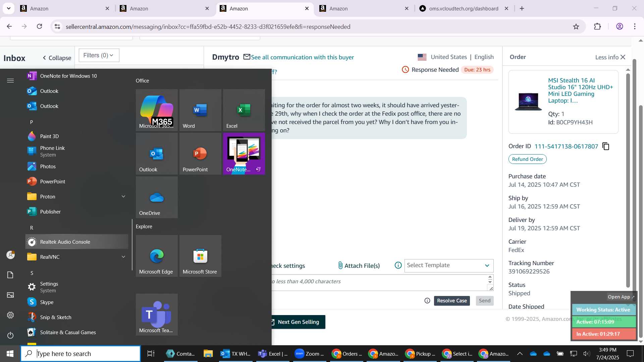The height and width of the screenshot is (362, 644).
Task: Click the Start menu power icon
Action: click(10, 335)
